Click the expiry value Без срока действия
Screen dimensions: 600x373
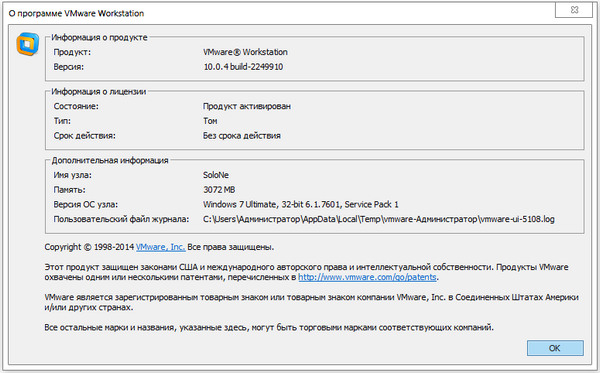click(241, 136)
